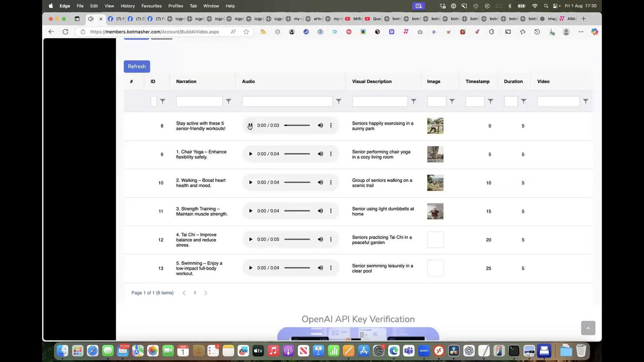The height and width of the screenshot is (362, 644).
Task: Open audio options menu for Walking row
Action: tap(331, 182)
